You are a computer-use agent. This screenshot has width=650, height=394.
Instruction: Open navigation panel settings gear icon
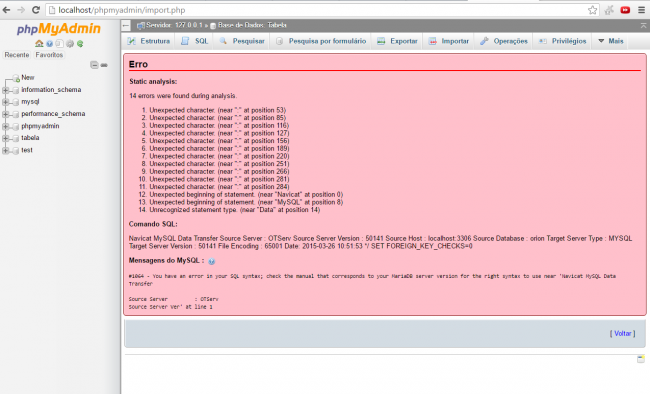tap(70, 44)
